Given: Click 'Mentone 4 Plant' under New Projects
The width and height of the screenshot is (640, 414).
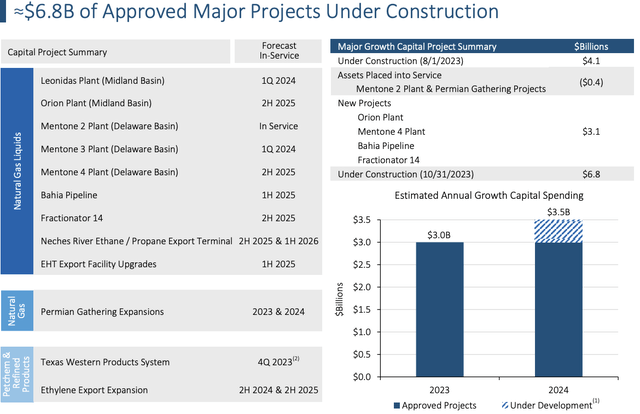Looking at the screenshot, I should click(391, 131).
